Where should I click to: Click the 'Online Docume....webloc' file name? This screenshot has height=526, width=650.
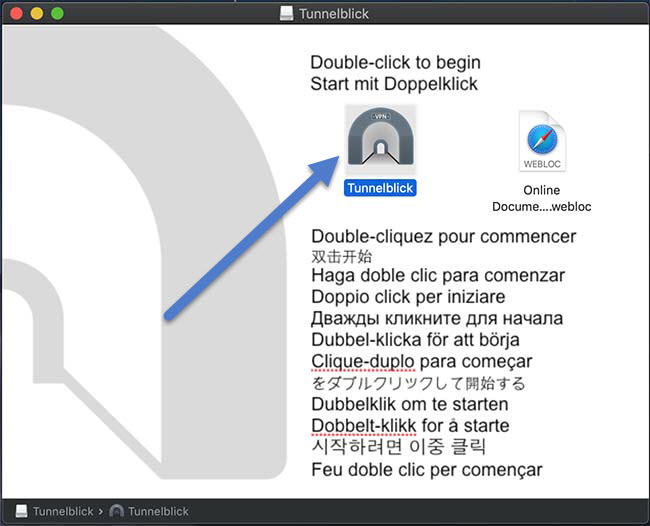[541, 198]
